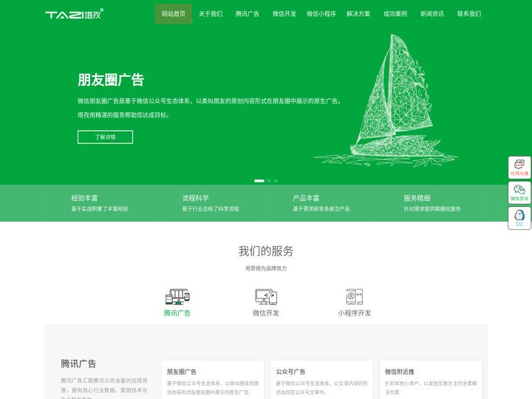Open the 朋友圈广告 service card

pyautogui.click(x=213, y=380)
